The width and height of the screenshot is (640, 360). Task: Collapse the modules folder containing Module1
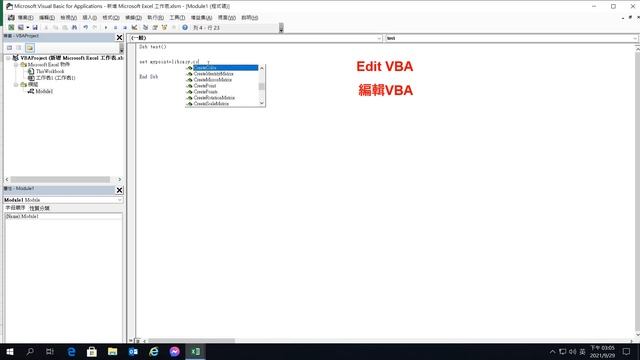click(16, 84)
